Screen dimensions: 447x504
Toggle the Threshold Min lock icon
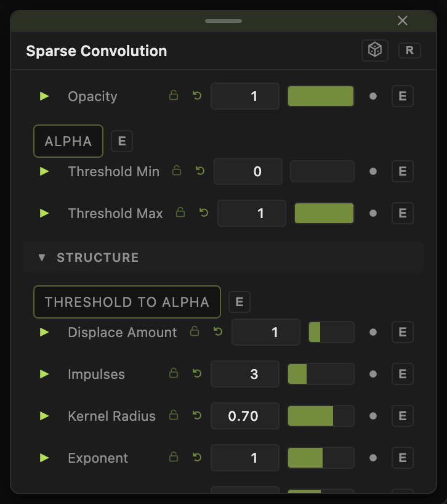point(177,170)
